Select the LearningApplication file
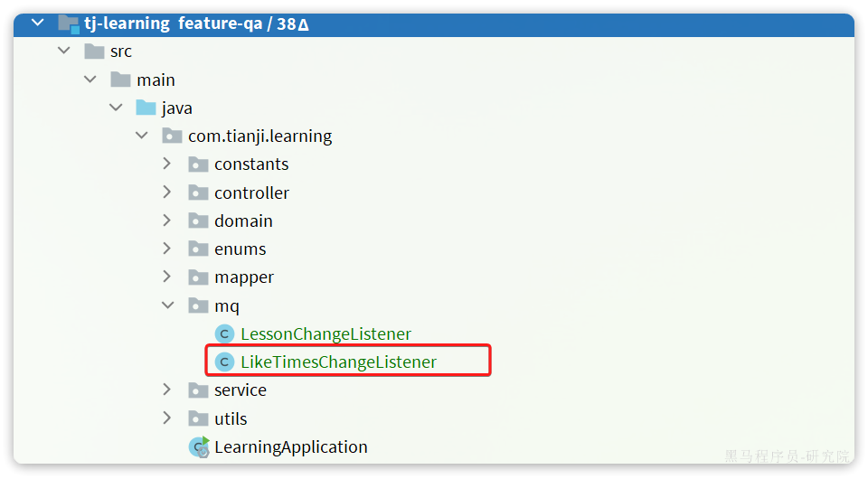868x479 pixels. 291,447
